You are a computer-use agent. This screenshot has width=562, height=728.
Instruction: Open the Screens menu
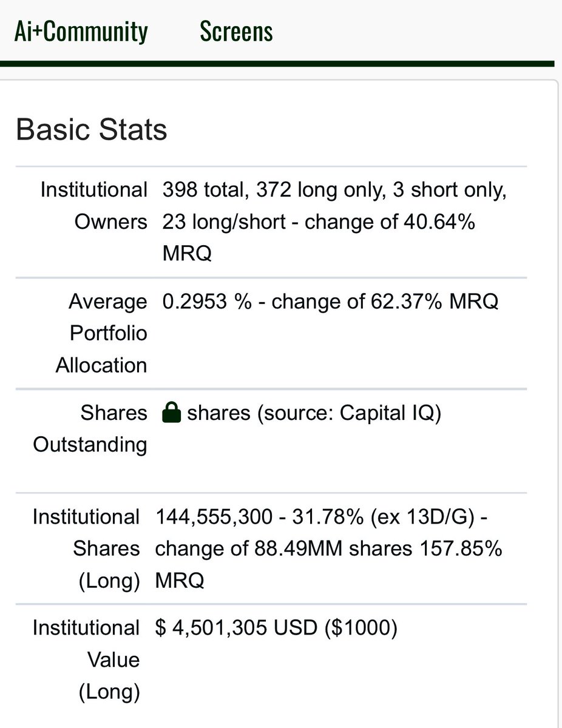click(236, 32)
